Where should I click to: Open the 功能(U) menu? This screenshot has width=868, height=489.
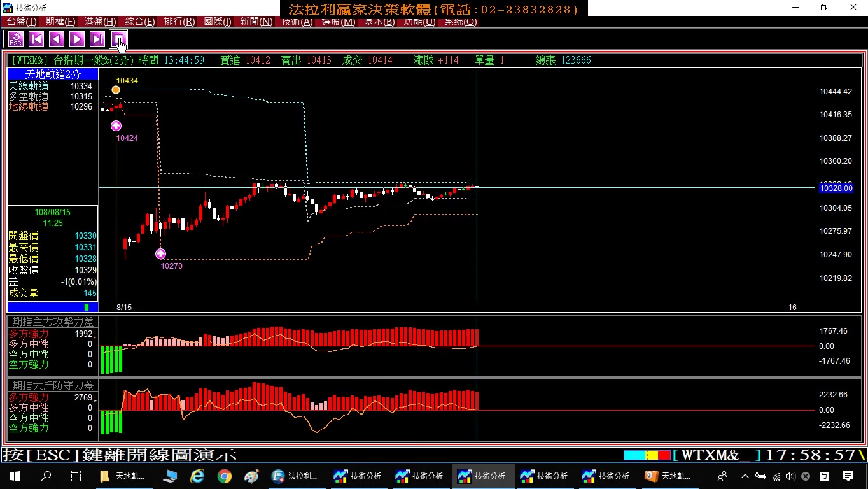click(x=420, y=22)
